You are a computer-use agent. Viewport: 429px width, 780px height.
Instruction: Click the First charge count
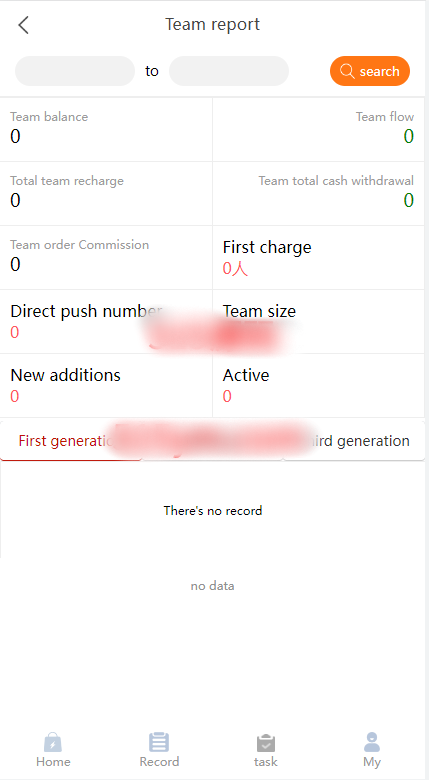point(235,269)
